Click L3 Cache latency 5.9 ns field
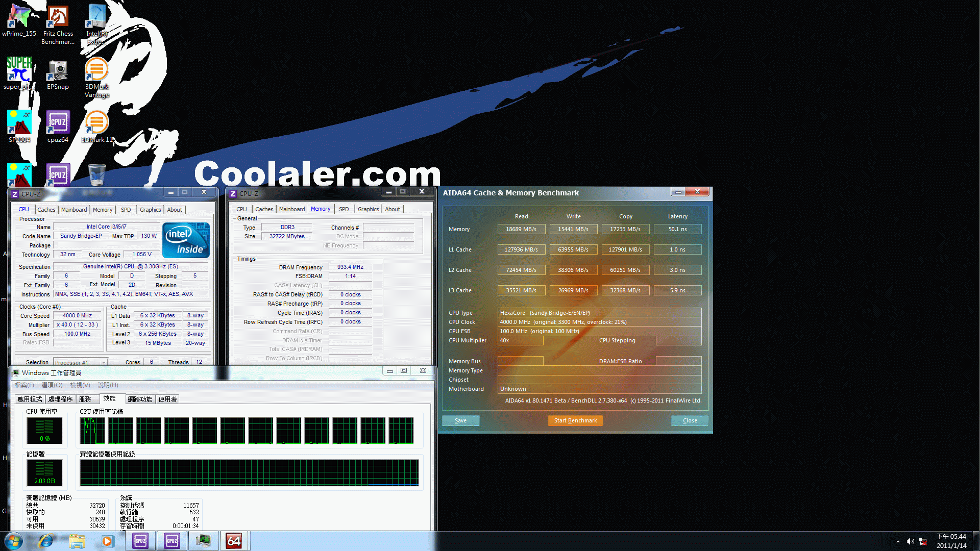 677,290
